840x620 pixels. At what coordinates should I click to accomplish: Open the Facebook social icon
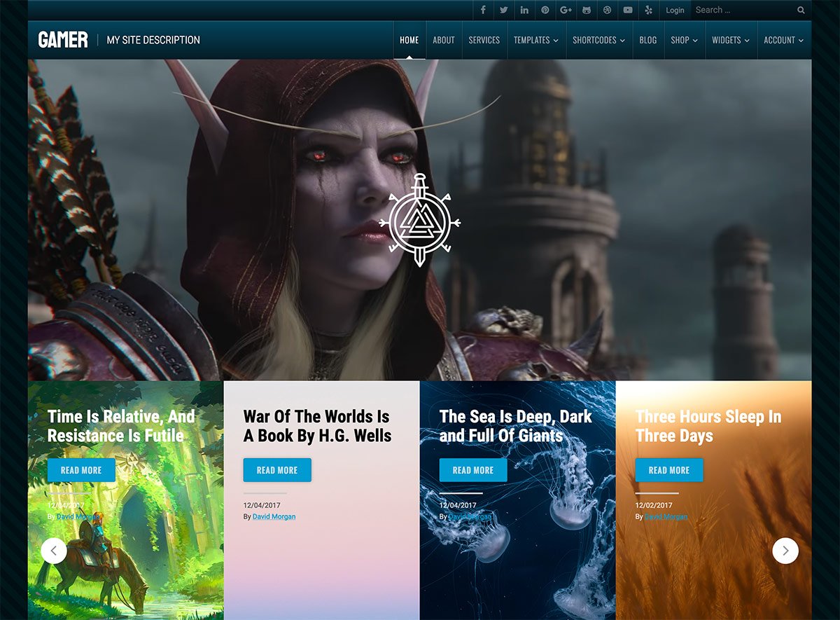tap(483, 10)
